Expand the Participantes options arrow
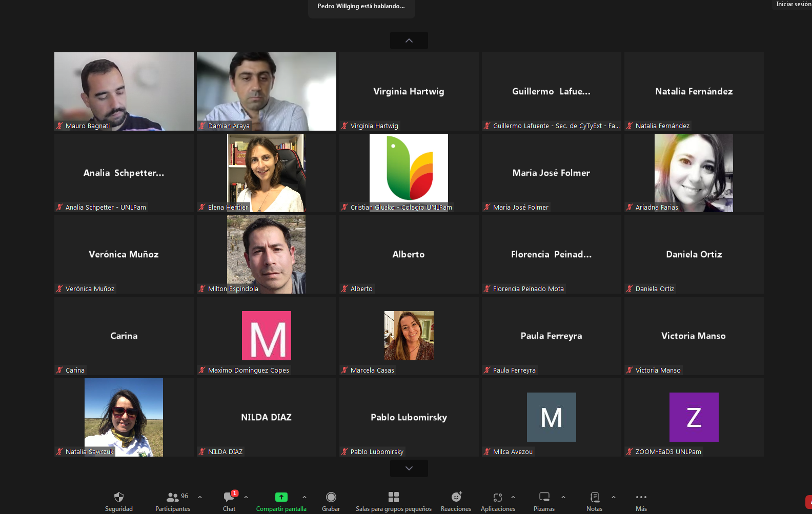This screenshot has width=812, height=514. (x=200, y=497)
